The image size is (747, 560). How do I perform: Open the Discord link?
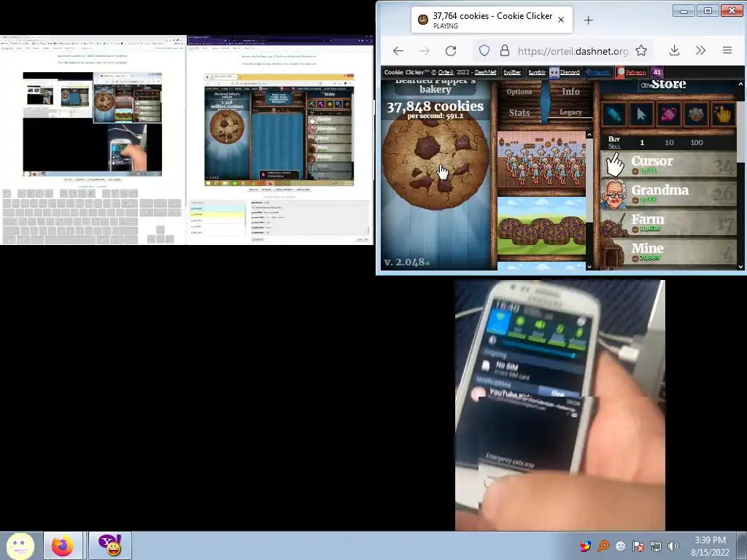click(570, 72)
